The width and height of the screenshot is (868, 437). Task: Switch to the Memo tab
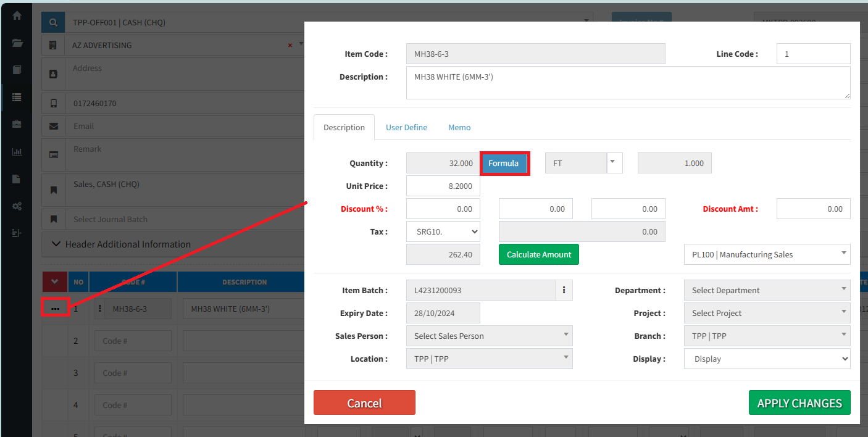(x=459, y=127)
